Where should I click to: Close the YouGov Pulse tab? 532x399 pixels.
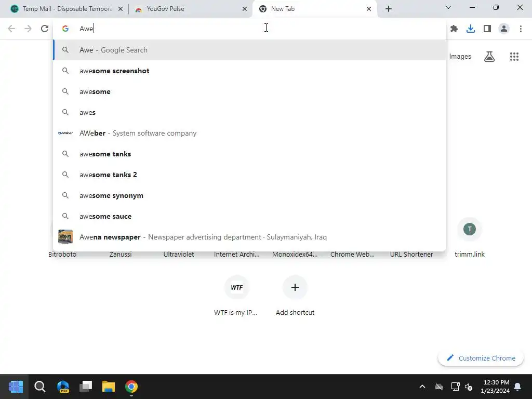click(x=245, y=9)
